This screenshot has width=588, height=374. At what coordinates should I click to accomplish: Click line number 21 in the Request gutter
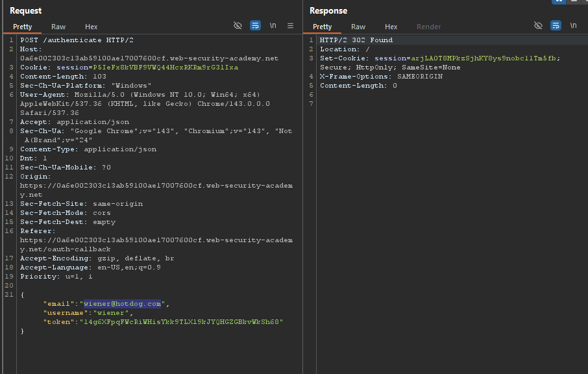tap(9, 295)
